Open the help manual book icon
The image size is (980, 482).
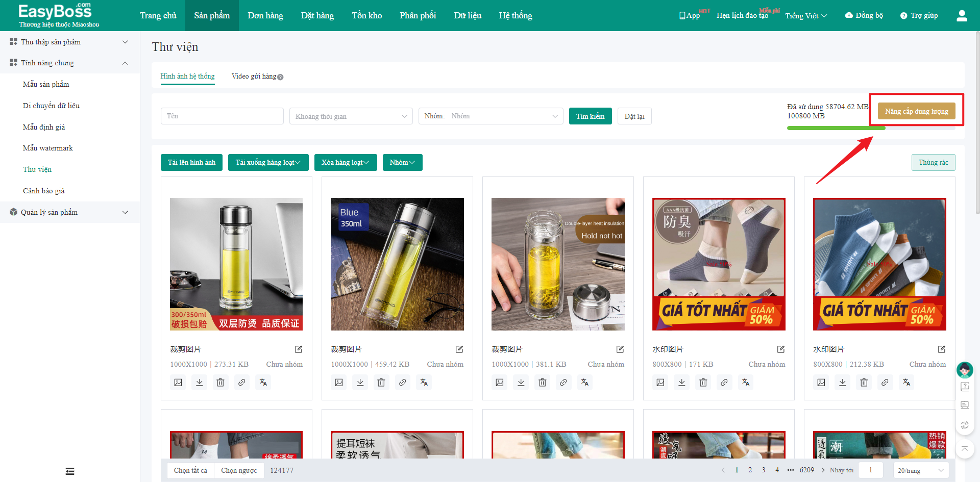[965, 387]
